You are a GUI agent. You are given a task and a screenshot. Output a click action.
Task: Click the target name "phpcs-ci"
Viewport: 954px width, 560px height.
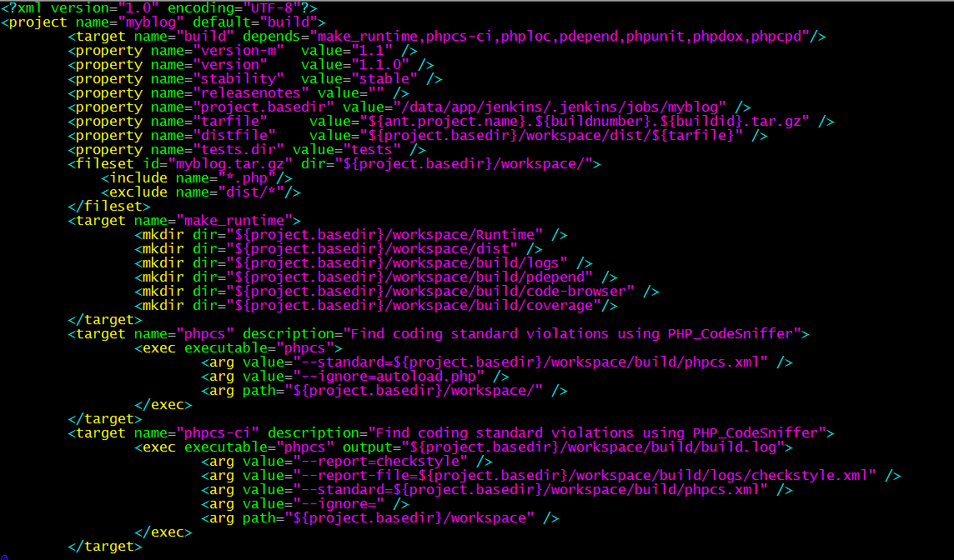click(218, 433)
